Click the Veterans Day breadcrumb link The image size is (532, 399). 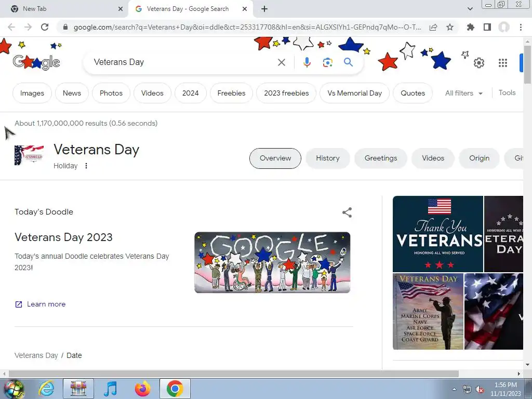36,355
